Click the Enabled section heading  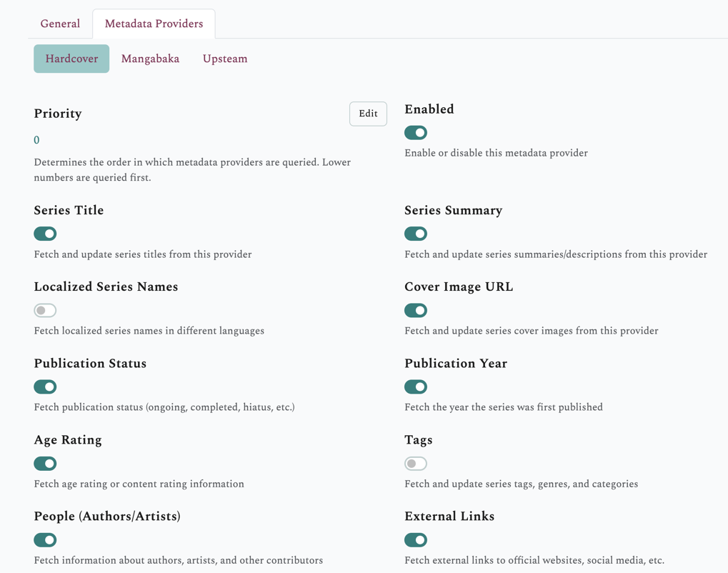coord(429,109)
